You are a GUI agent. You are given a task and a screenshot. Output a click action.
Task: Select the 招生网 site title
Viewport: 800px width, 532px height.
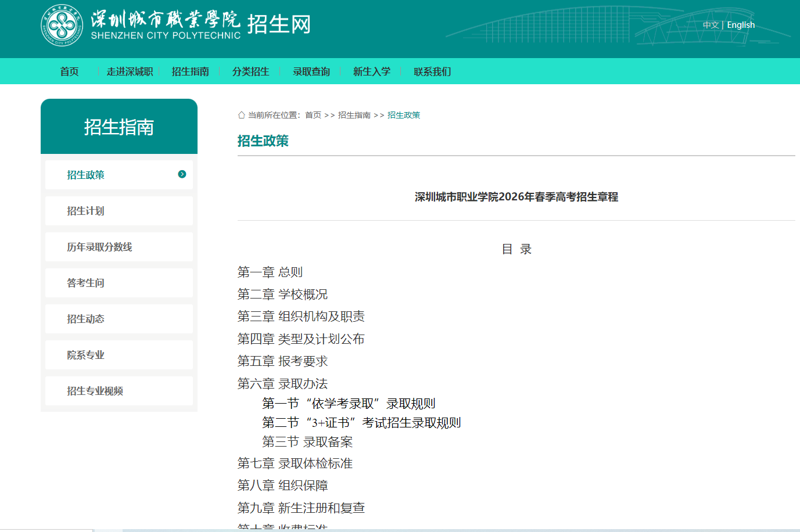(277, 24)
